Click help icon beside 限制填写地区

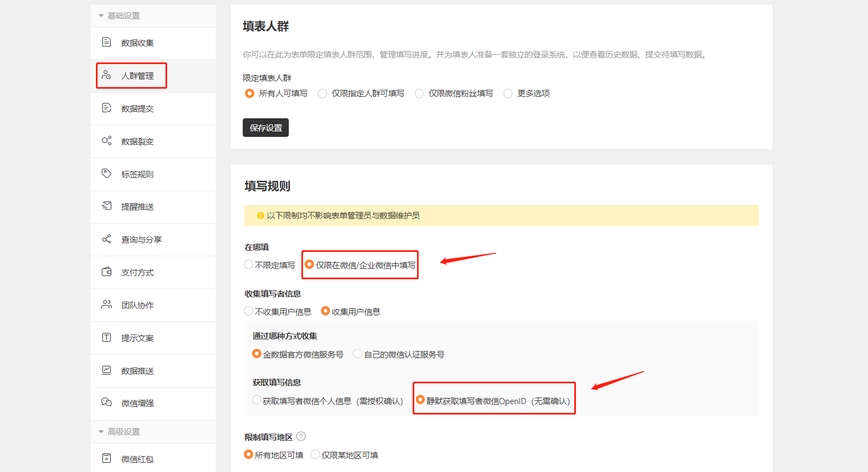click(301, 436)
